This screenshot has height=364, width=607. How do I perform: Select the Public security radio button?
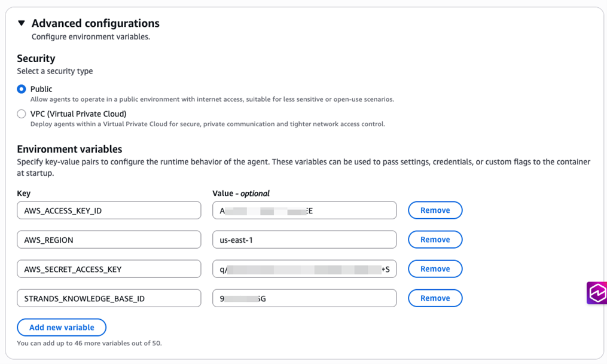pyautogui.click(x=22, y=89)
